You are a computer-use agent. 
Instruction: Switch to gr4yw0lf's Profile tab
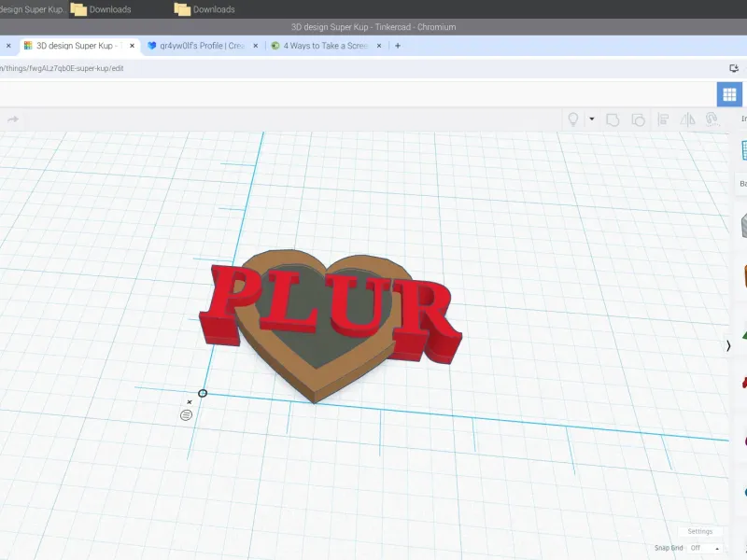click(x=202, y=46)
